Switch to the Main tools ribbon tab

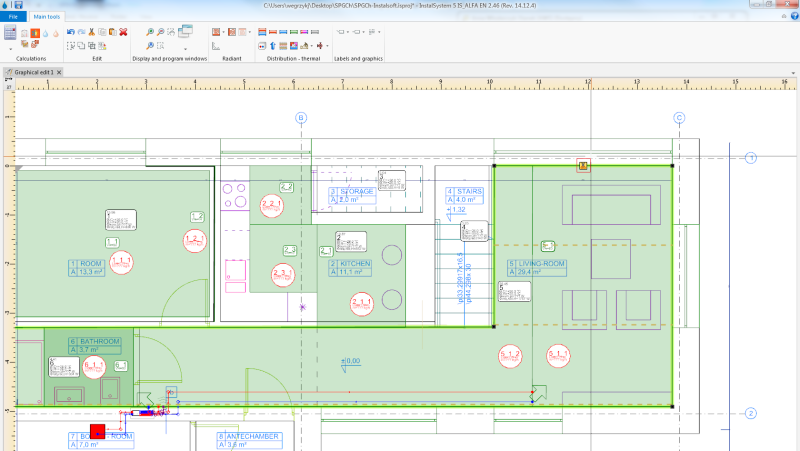pos(46,17)
